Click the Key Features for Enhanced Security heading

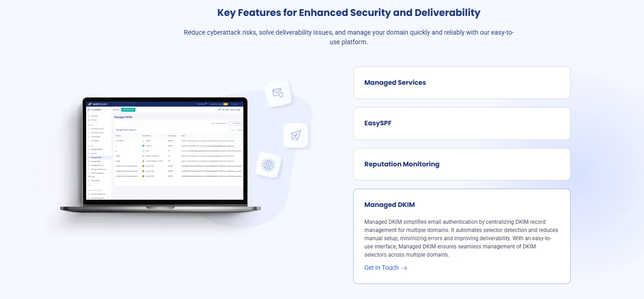point(349,13)
